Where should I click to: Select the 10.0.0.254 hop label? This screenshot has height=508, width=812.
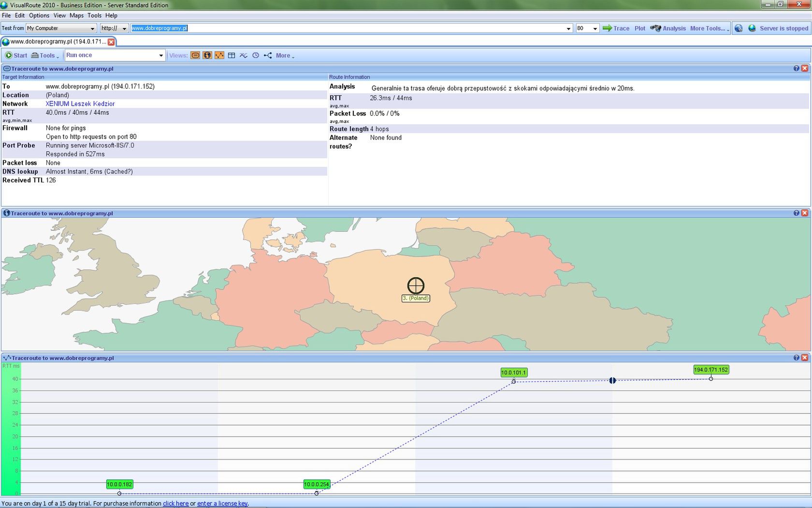pyautogui.click(x=317, y=484)
